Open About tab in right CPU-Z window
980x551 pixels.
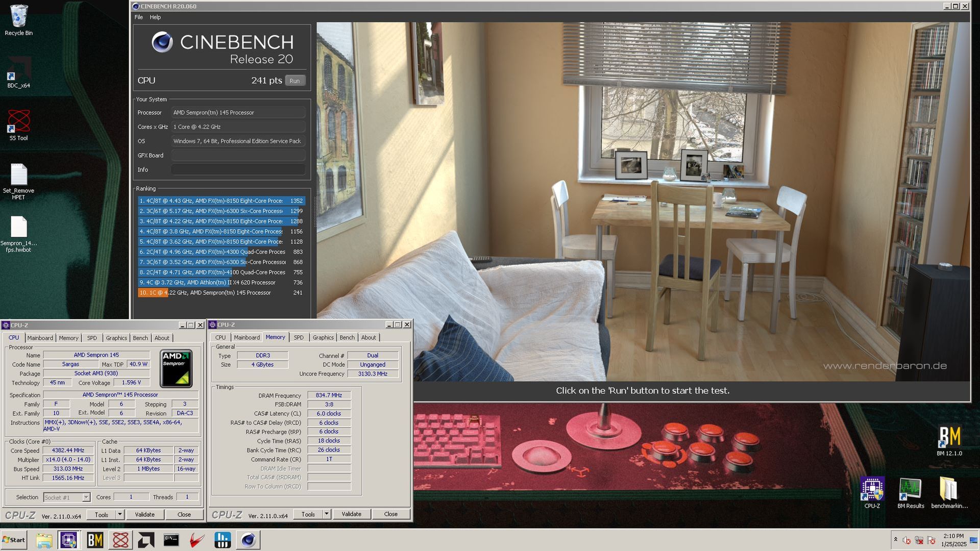369,338
